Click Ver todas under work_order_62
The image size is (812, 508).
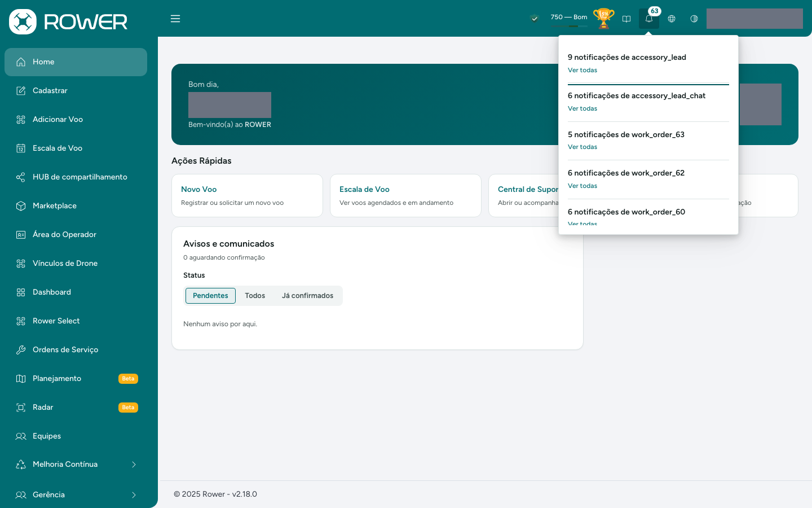[582, 186]
